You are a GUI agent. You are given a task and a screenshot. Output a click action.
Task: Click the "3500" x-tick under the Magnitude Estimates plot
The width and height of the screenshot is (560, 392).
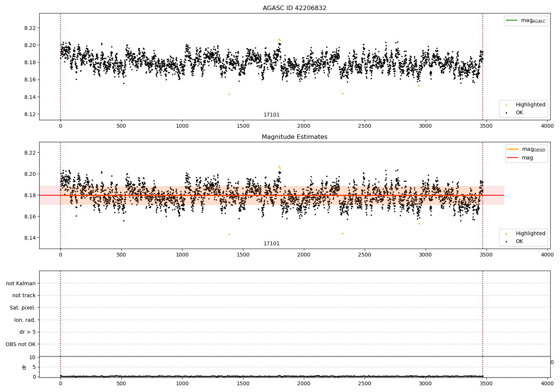tap(486, 255)
